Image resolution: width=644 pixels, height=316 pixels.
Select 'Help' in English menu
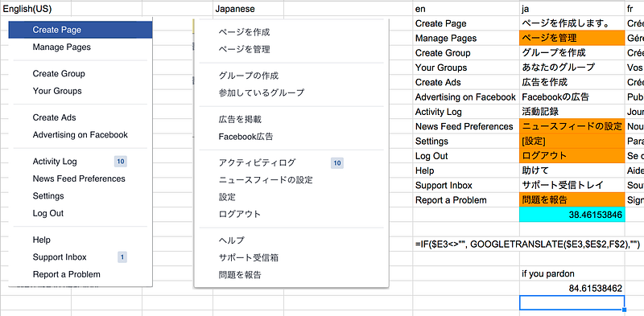click(42, 240)
